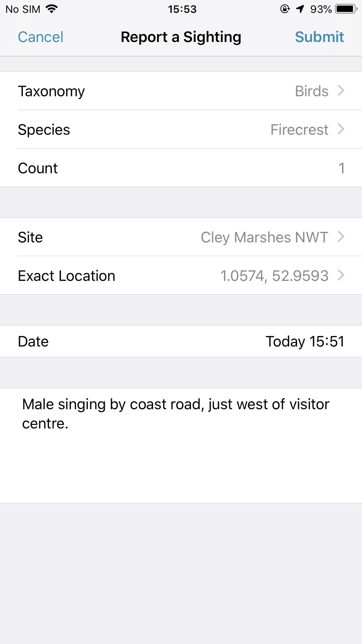The image size is (362, 644).
Task: Cancel the sighting report
Action: coord(40,37)
